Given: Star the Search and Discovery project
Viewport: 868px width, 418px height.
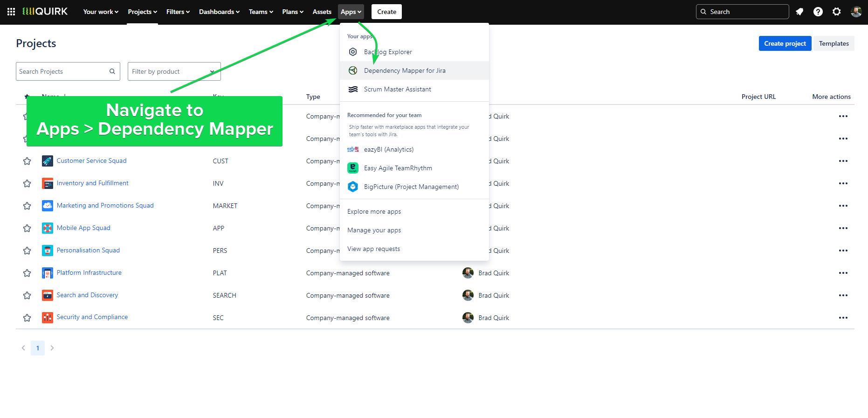Looking at the screenshot, I should [27, 295].
